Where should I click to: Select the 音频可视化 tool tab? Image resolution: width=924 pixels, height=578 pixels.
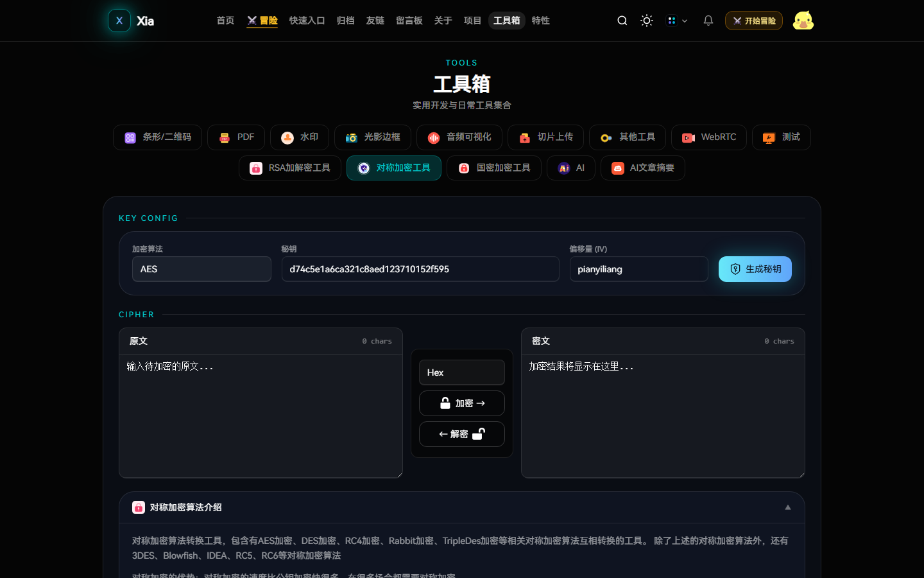[459, 137]
